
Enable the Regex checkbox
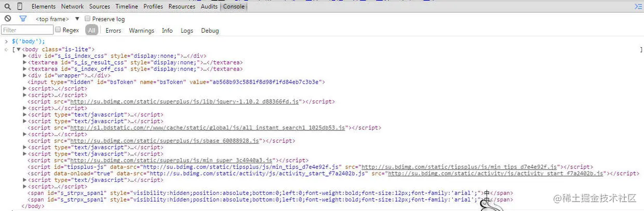[x=58, y=30]
